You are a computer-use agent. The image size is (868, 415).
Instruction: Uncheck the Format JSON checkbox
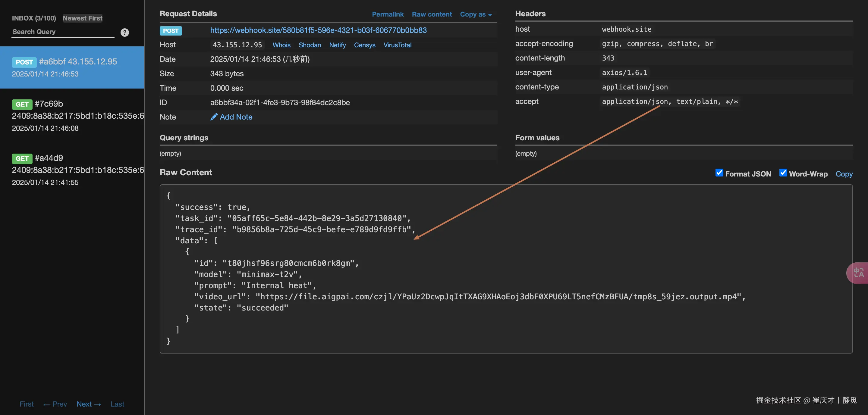[719, 173]
